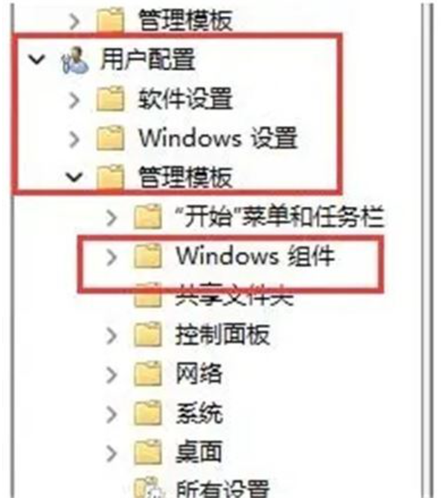This screenshot has height=504, width=441.
Task: Click the Windows 设置 folder icon
Action: click(x=110, y=138)
